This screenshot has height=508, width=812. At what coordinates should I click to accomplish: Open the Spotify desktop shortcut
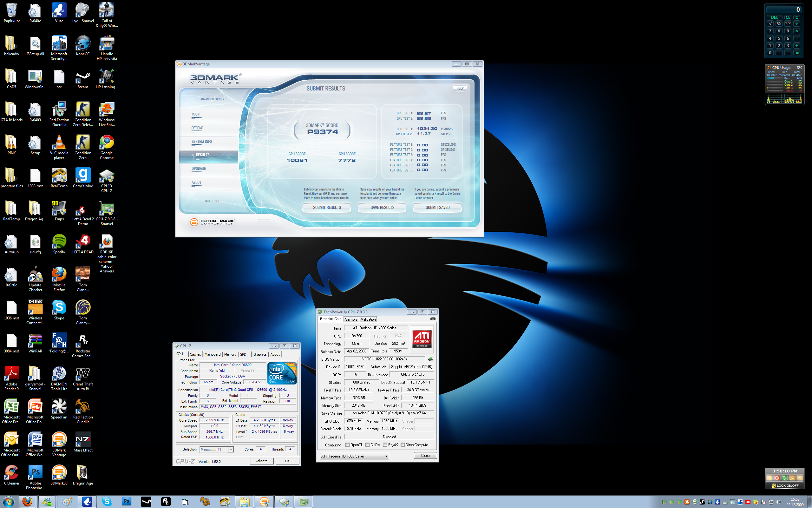pos(59,244)
